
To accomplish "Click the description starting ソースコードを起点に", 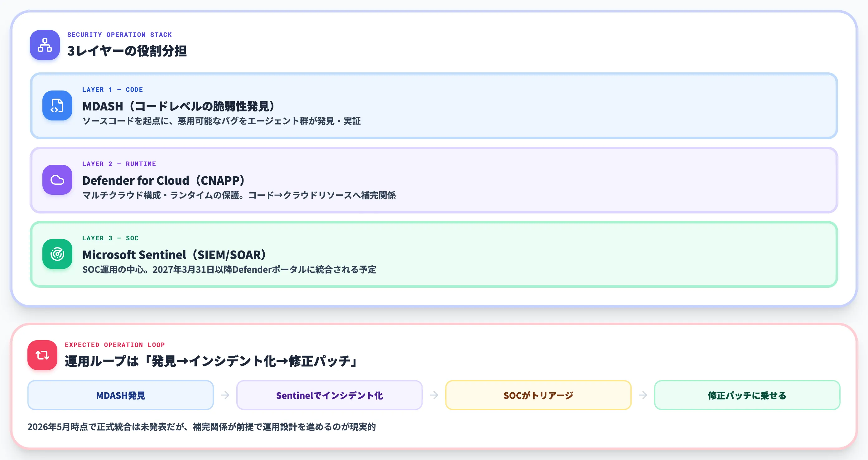I will pyautogui.click(x=222, y=121).
